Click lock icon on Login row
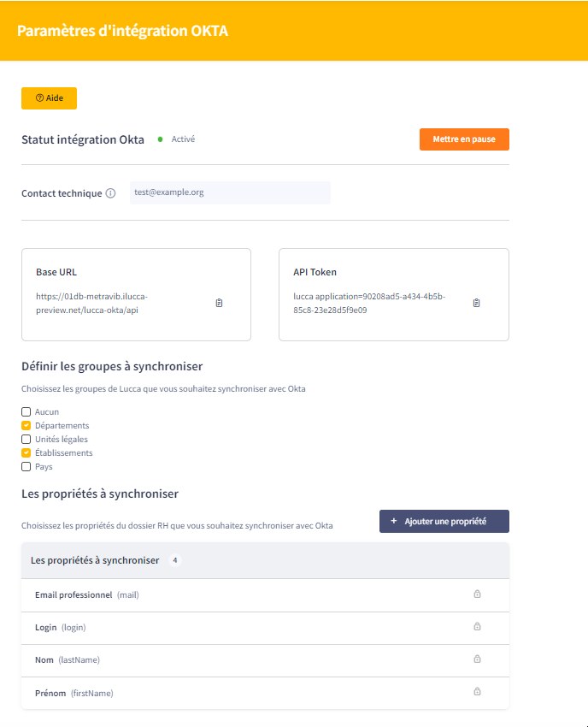Viewport: 588px width, 727px height. pos(477,626)
